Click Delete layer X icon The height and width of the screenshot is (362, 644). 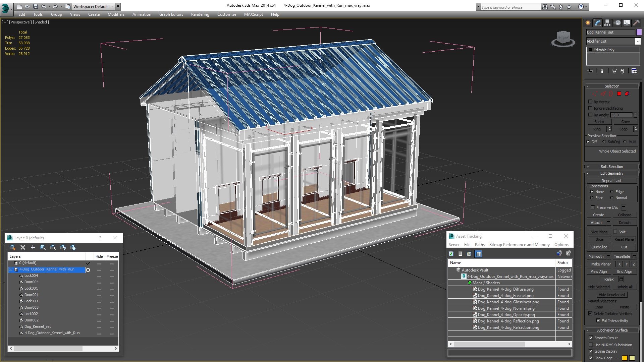(x=23, y=247)
